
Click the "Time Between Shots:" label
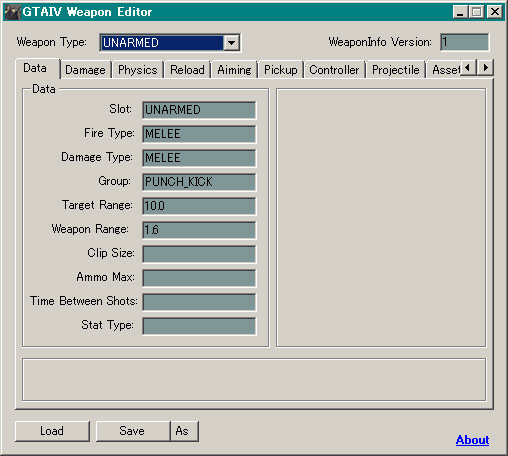[x=84, y=301]
